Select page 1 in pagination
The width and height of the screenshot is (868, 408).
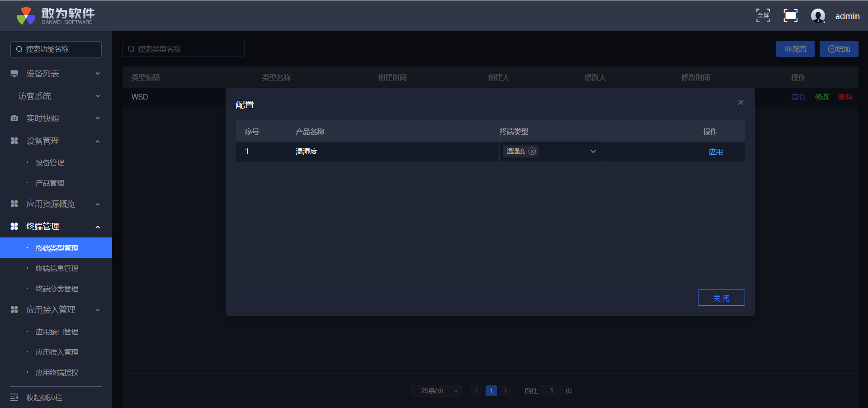491,391
